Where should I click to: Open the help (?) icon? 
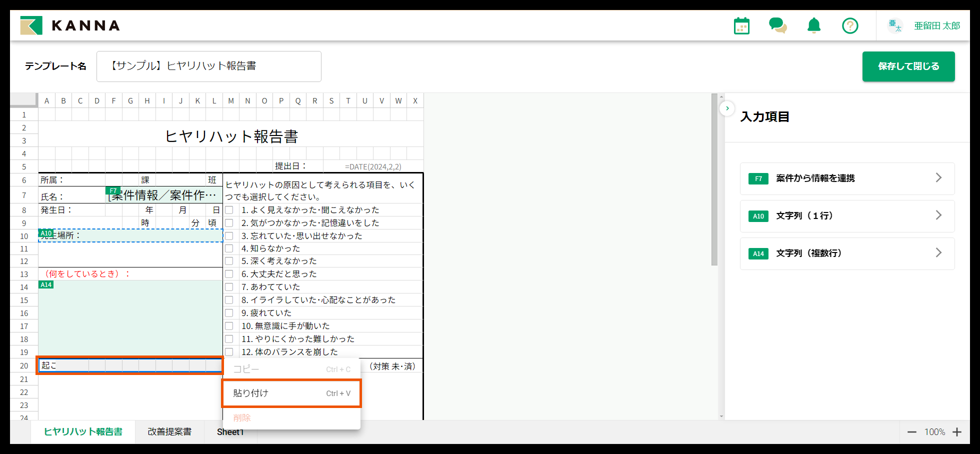point(850,25)
